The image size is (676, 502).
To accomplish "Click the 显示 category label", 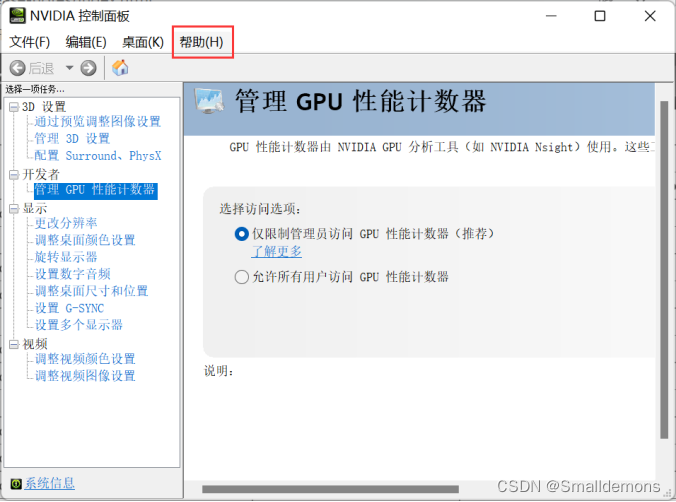I will click(34, 209).
